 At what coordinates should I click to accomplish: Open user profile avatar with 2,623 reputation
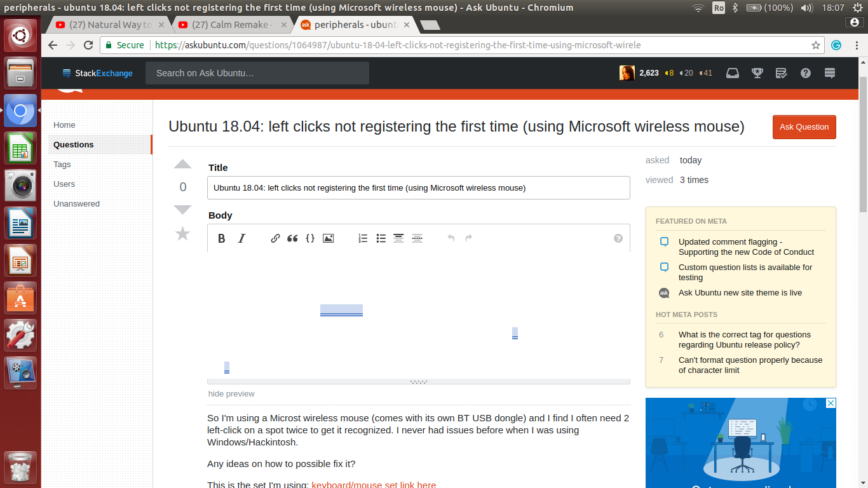[627, 73]
